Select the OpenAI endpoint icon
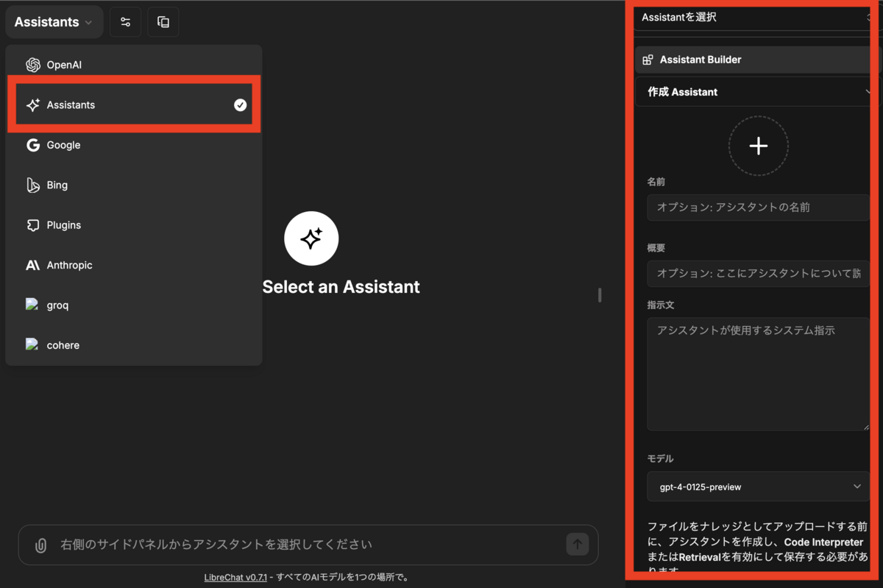The height and width of the screenshot is (588, 883). click(33, 64)
